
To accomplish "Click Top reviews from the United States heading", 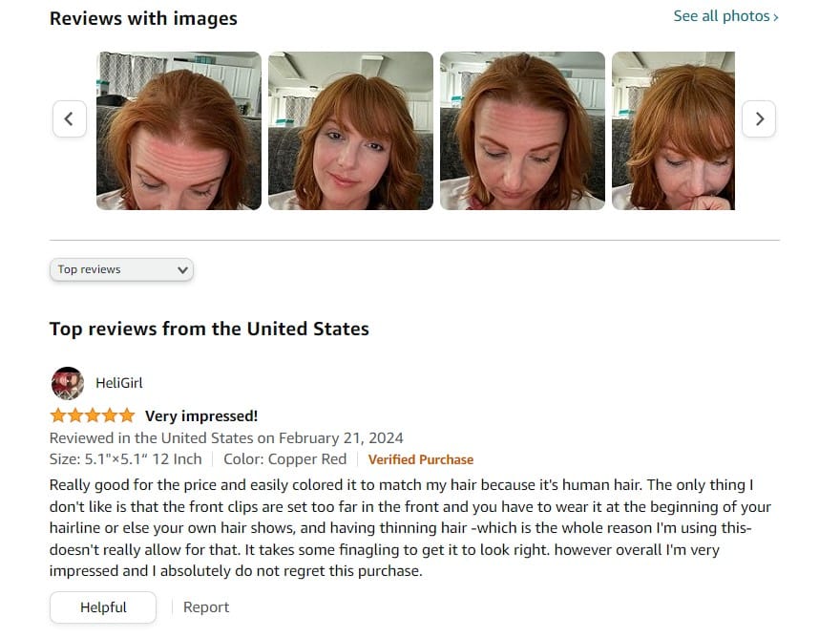I will [209, 329].
